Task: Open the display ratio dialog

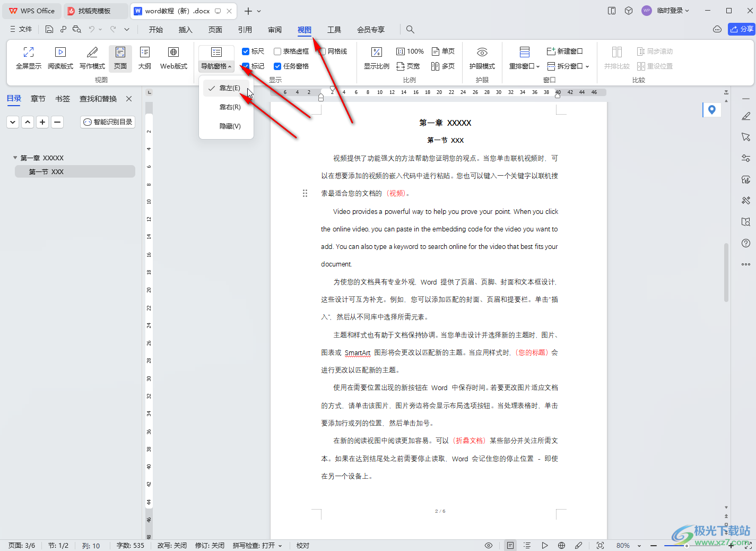Action: click(377, 58)
